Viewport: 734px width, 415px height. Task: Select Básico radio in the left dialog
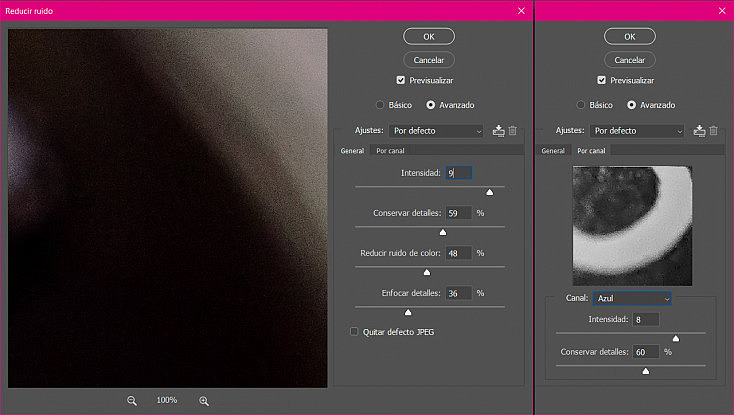click(380, 105)
